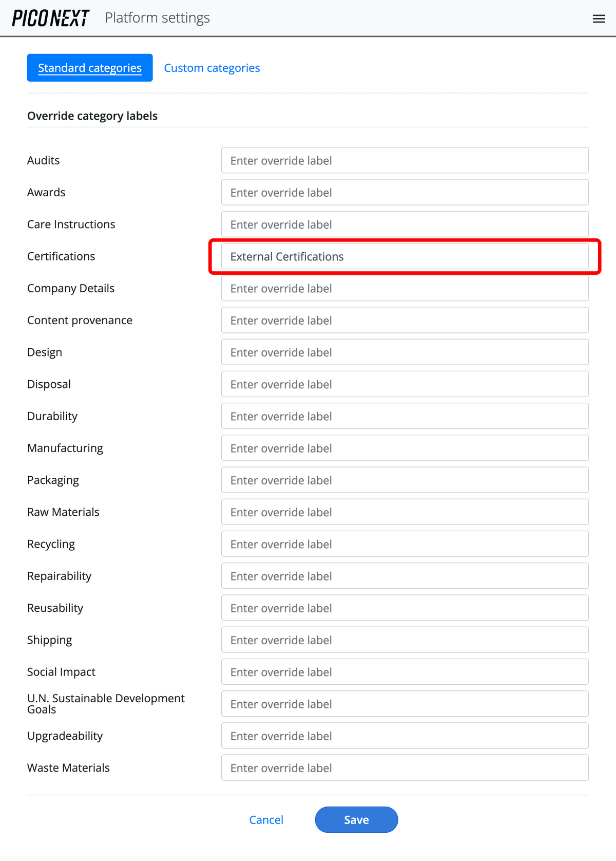
Task: Select the Waste Materials override field
Action: (405, 768)
